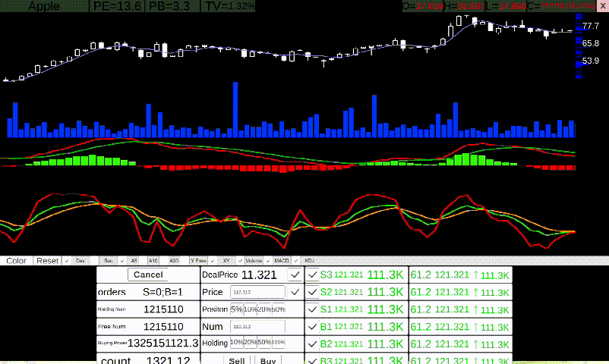
Task: Toggle the checkmark between Y Free and XY
Action: pyautogui.click(x=213, y=261)
